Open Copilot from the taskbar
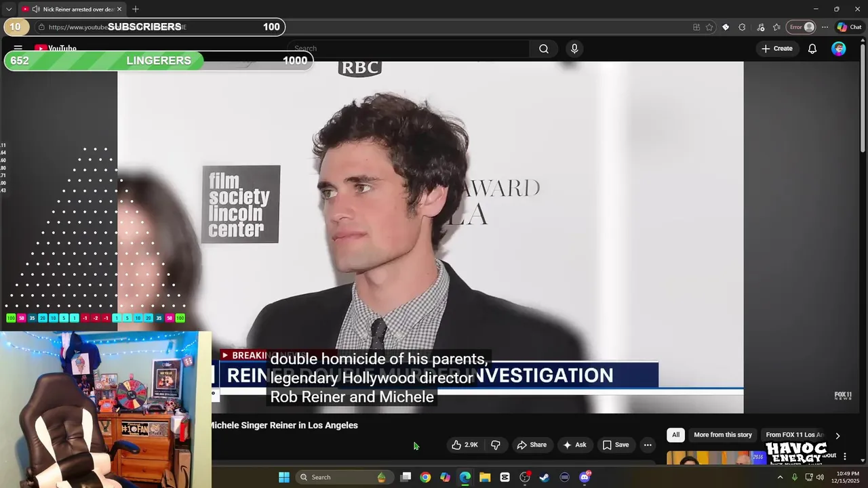 (445, 477)
